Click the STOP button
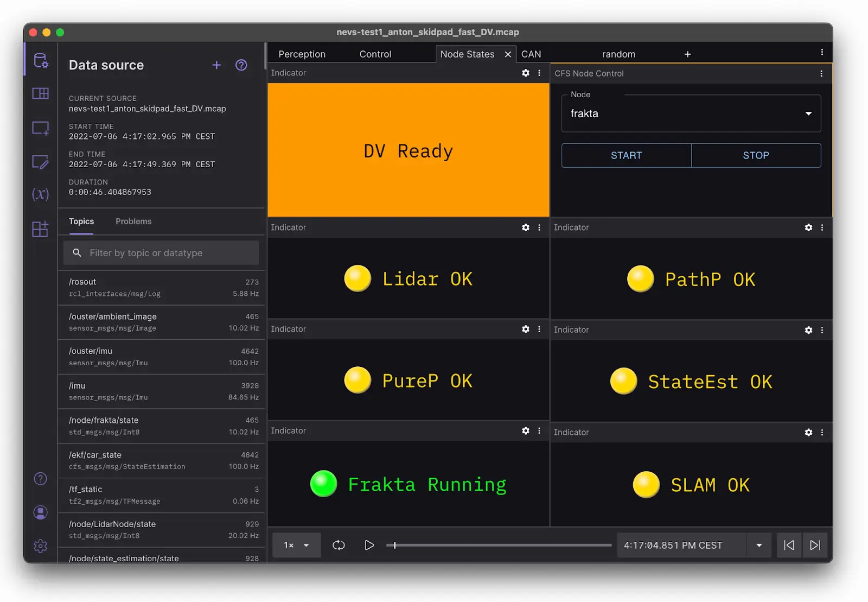Viewport: 868px width, 602px height. [756, 155]
